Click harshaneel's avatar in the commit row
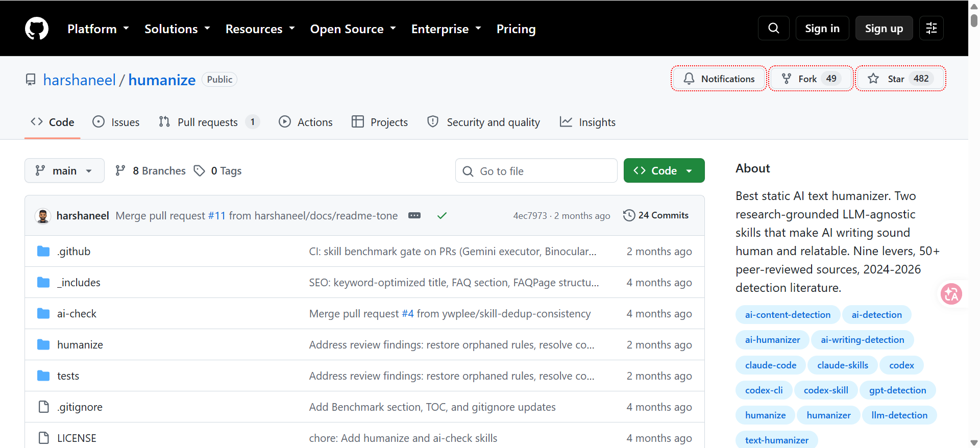The width and height of the screenshot is (980, 448). tap(43, 216)
